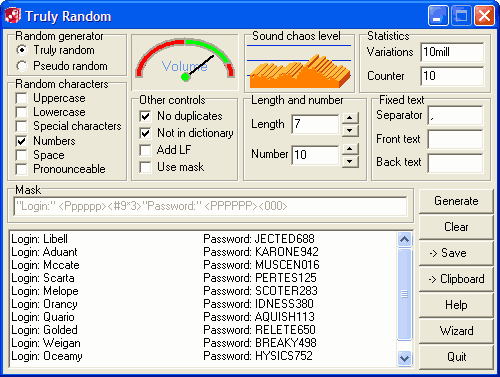Enable the Uppercase checkbox
Screen dimensions: 500x377
(22, 98)
